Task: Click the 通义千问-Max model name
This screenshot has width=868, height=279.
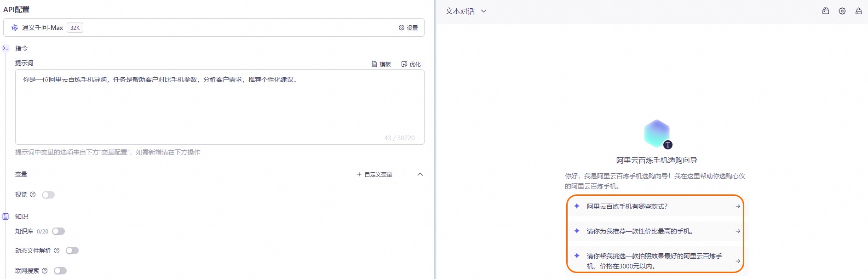Action: 42,28
